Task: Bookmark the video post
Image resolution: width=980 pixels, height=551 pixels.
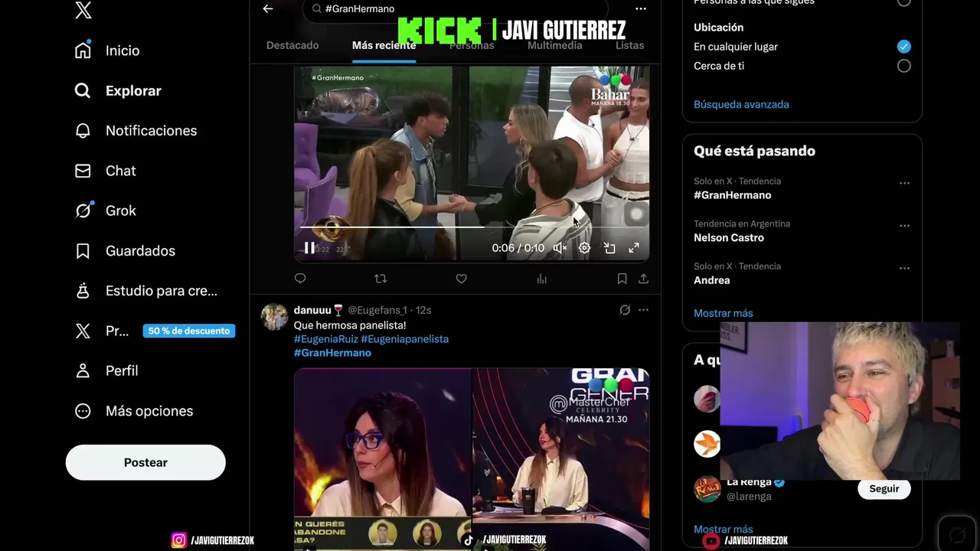Action: click(622, 279)
